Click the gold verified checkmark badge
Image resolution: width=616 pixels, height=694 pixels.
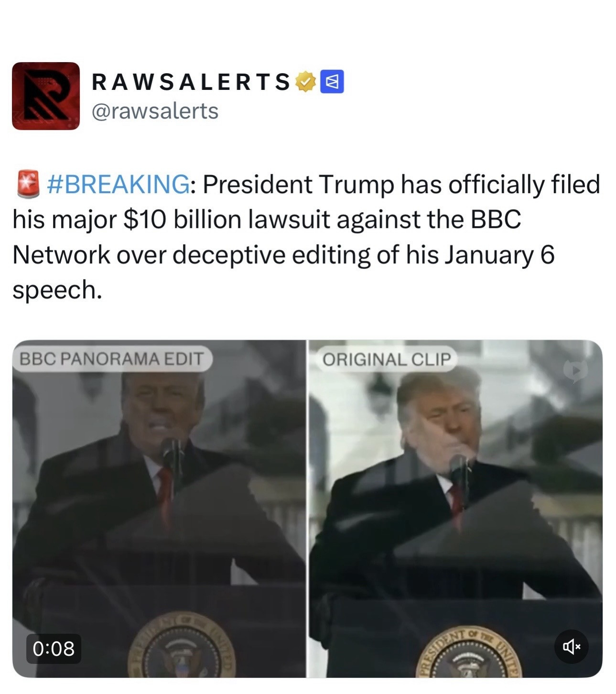point(306,82)
